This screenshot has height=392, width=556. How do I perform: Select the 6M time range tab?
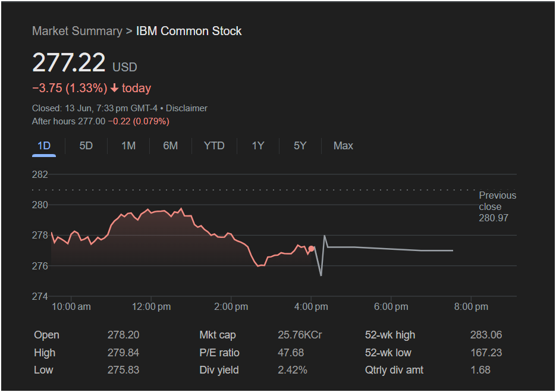(171, 146)
